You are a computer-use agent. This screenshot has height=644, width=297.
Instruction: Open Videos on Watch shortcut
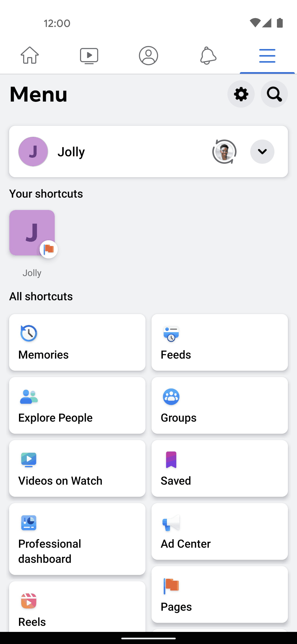pos(77,468)
